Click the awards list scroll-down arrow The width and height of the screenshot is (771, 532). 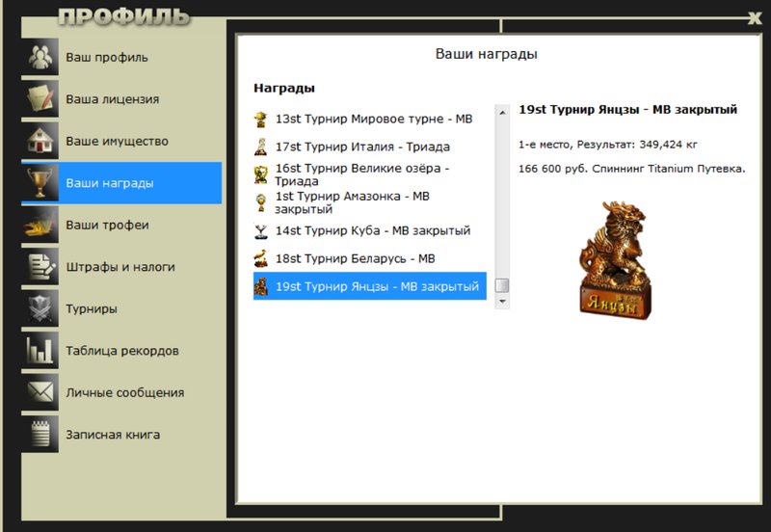(502, 301)
